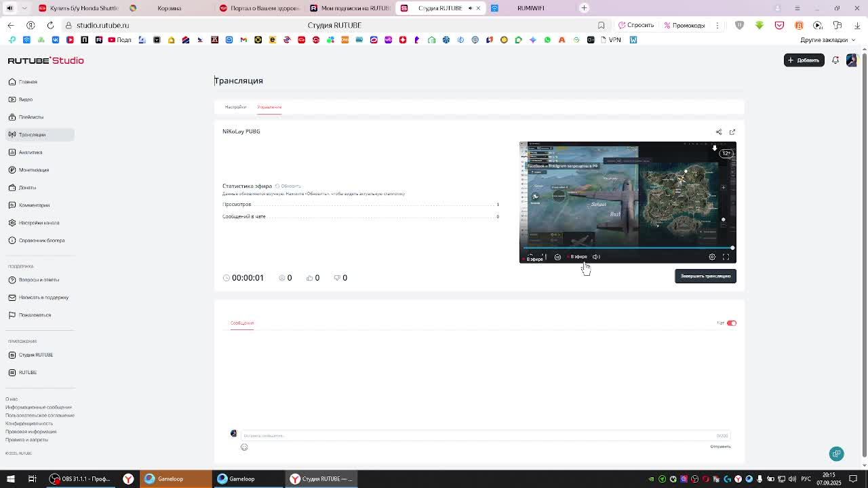Click the Добавить button in header

pyautogui.click(x=804, y=60)
